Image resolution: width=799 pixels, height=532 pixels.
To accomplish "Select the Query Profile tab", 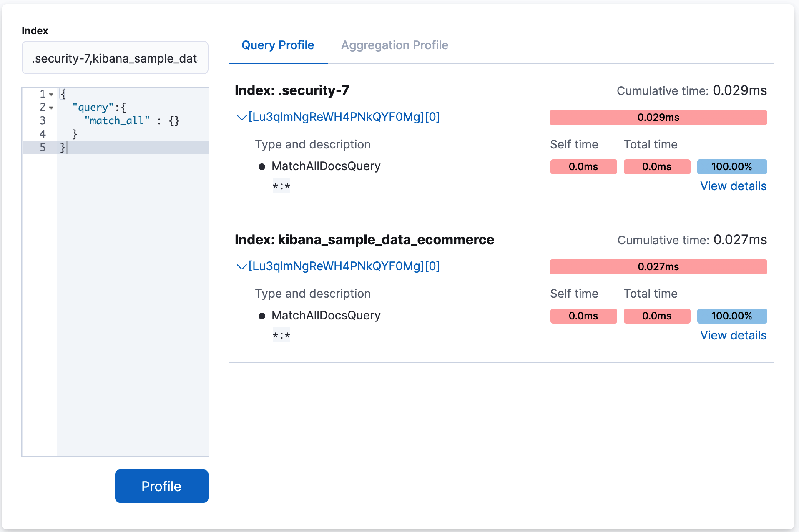I will (278, 45).
